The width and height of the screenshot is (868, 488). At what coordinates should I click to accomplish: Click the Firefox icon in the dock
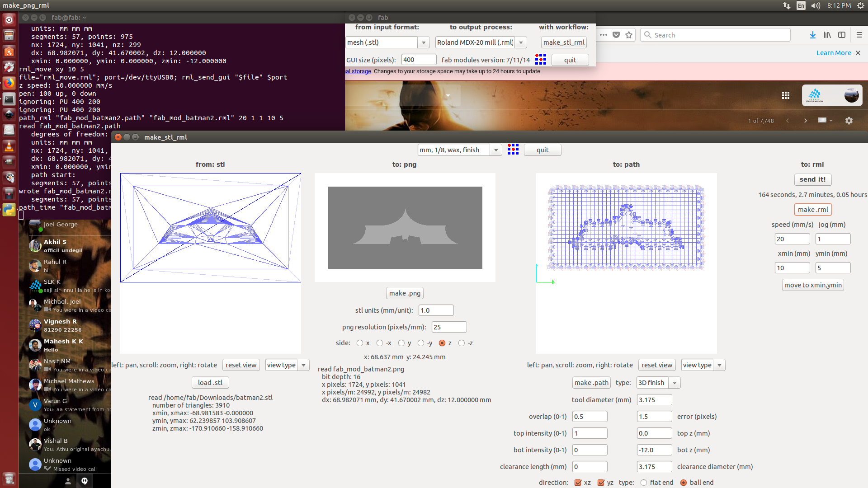pos(9,83)
